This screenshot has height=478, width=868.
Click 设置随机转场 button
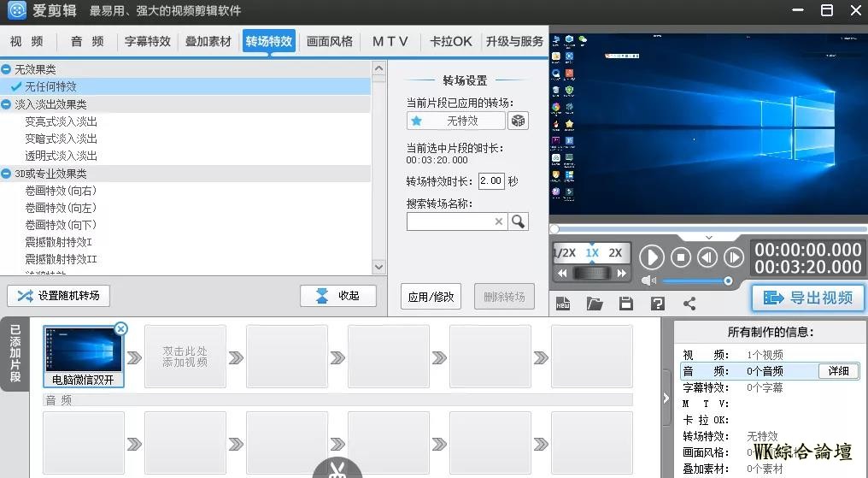coord(59,296)
